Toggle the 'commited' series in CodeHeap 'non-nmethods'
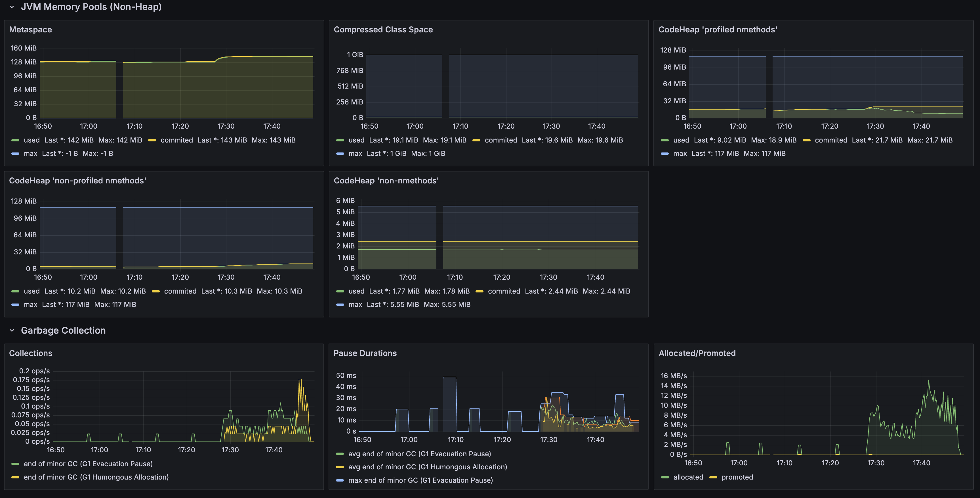The image size is (980, 498). coord(504,291)
